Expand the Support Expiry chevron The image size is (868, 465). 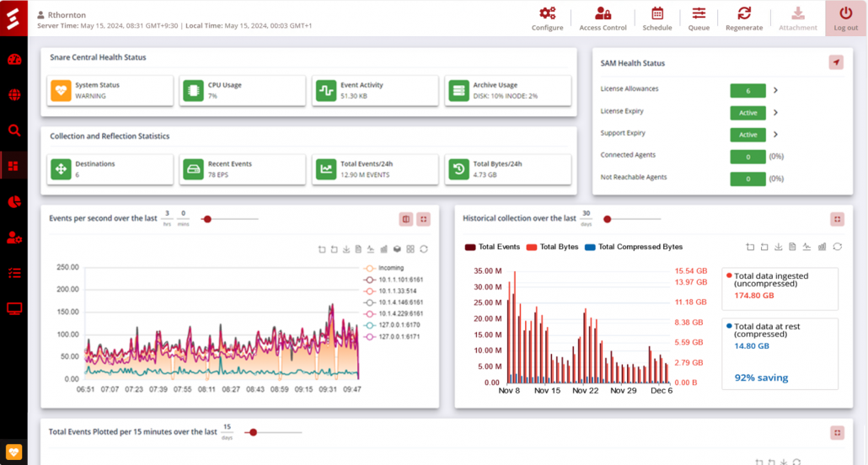click(x=775, y=135)
